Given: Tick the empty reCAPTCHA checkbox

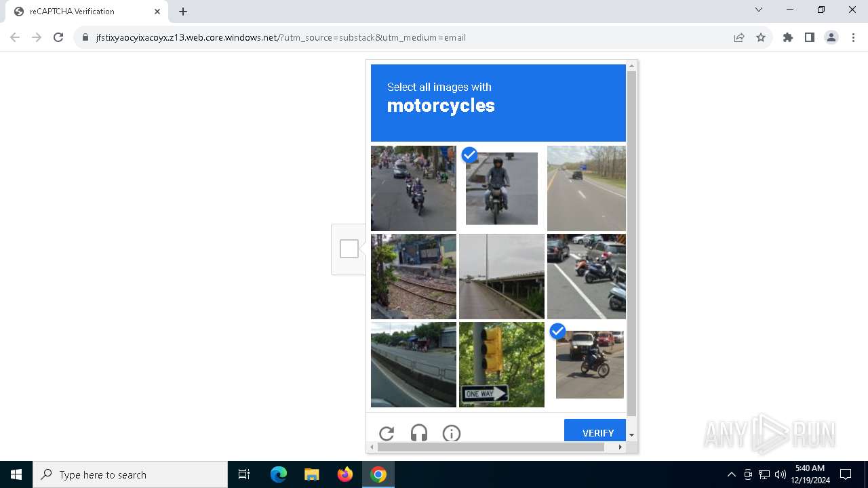Looking at the screenshot, I should click(349, 249).
